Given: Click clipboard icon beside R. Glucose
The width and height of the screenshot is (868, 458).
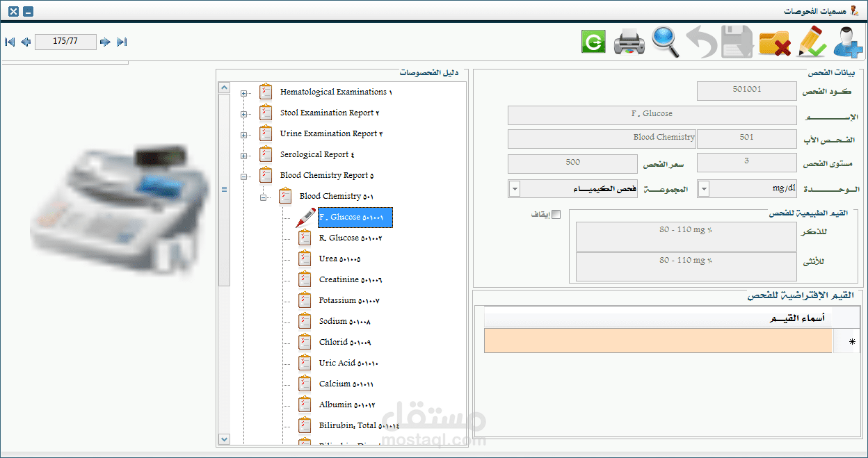Looking at the screenshot, I should 305,238.
